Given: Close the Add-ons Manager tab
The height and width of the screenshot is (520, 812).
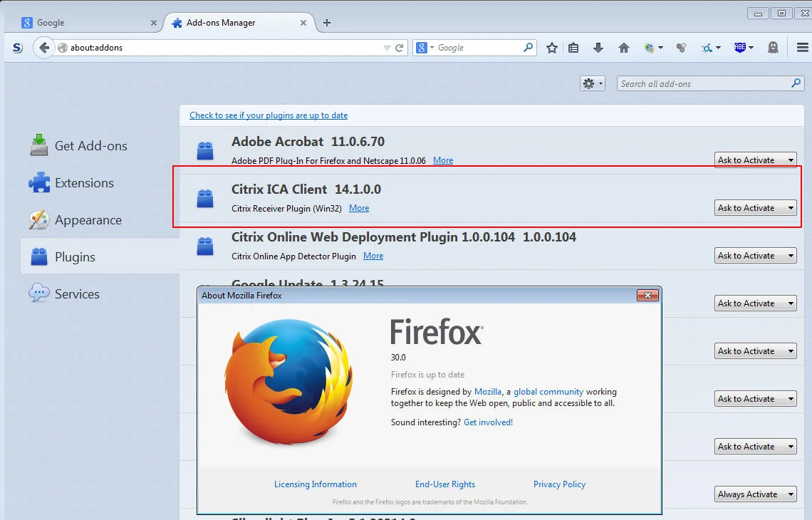Looking at the screenshot, I should [303, 23].
